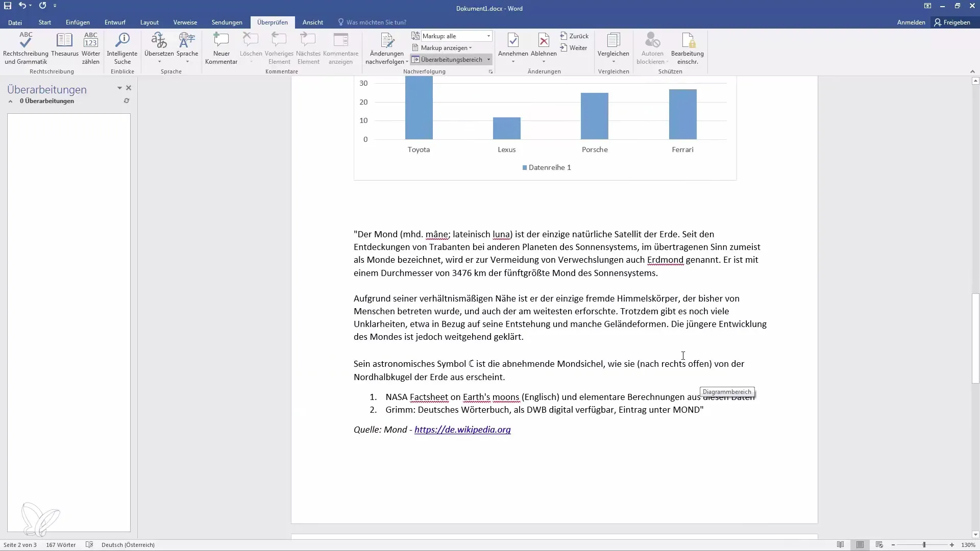Screen dimensions: 980x551
Task: Refresh the revision count
Action: (x=126, y=101)
